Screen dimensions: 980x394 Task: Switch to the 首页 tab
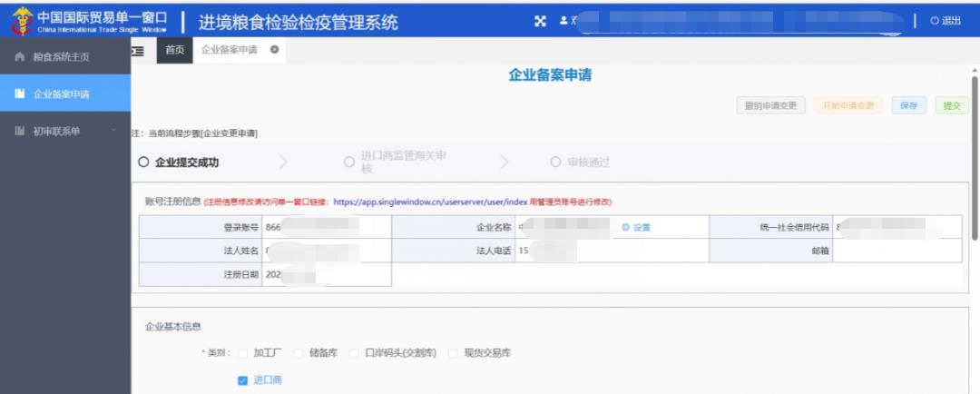coord(174,51)
